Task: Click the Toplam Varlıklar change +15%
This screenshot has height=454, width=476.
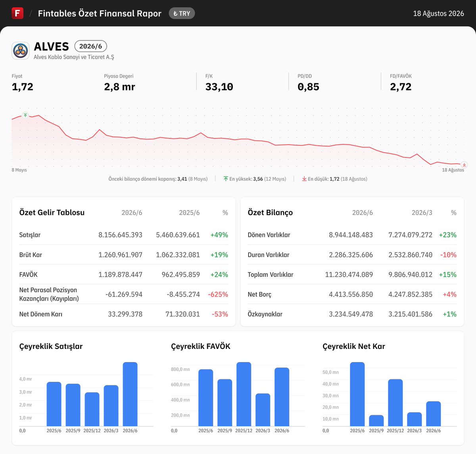Action: (x=448, y=274)
